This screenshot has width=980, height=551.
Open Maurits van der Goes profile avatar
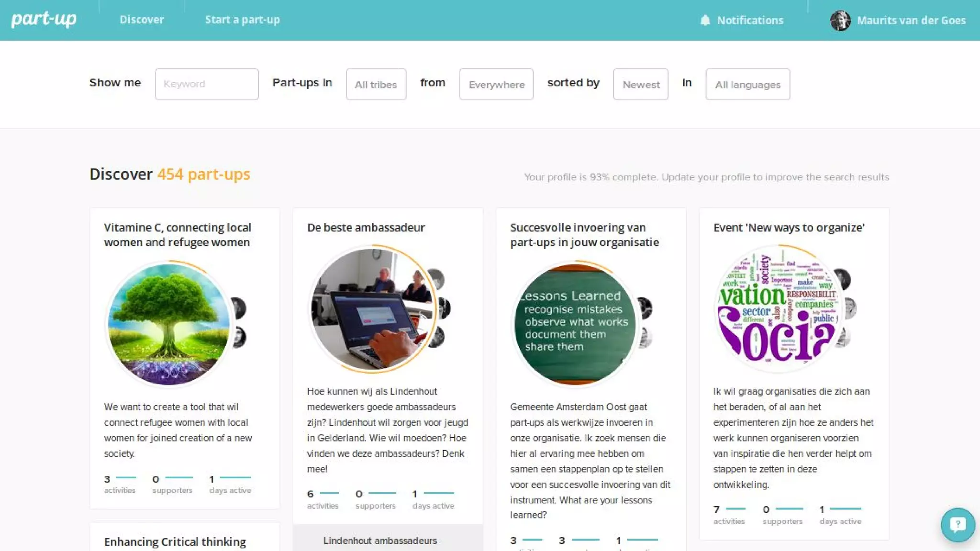[x=840, y=20]
